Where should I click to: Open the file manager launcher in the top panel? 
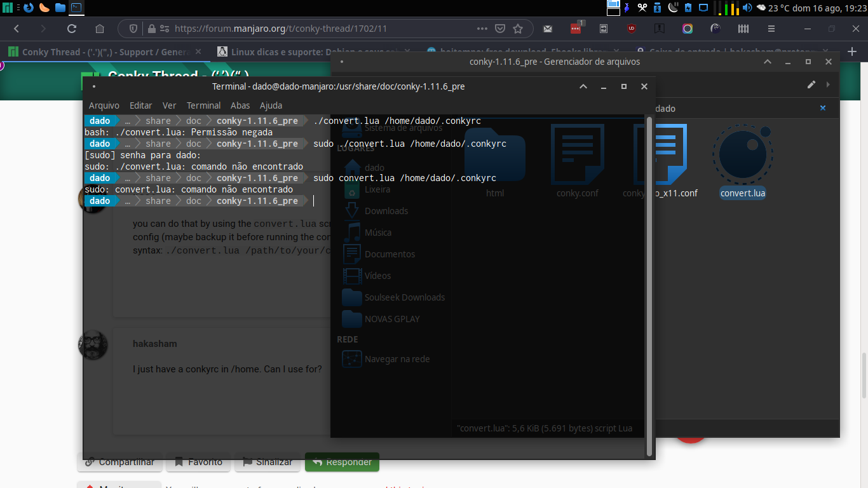coord(60,8)
